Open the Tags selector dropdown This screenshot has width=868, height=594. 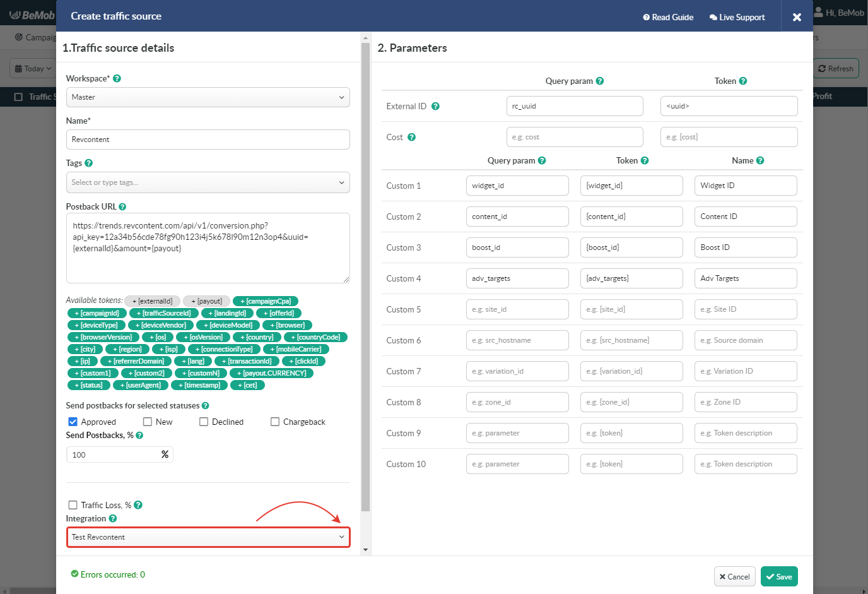point(208,182)
